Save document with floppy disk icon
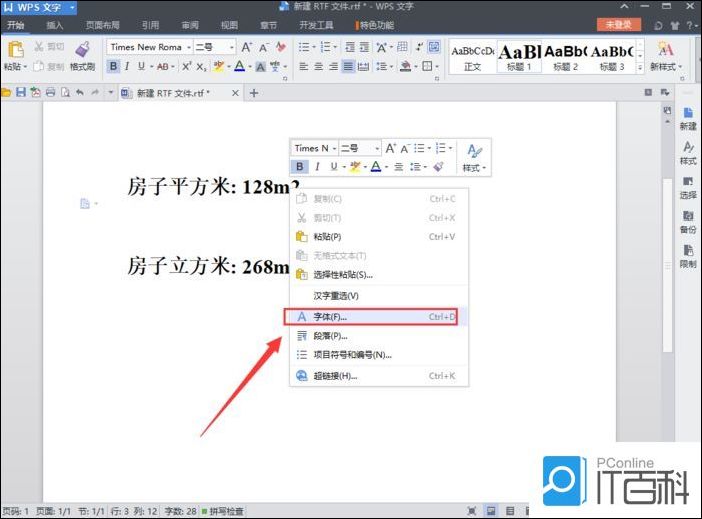Screen dimensions: 702x519 tap(21, 93)
